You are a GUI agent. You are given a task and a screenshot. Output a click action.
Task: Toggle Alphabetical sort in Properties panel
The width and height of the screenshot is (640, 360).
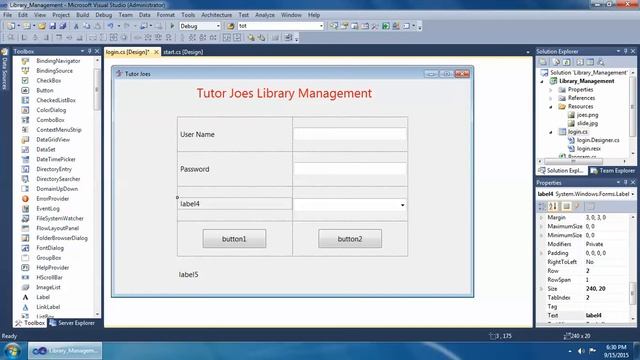(x=553, y=207)
